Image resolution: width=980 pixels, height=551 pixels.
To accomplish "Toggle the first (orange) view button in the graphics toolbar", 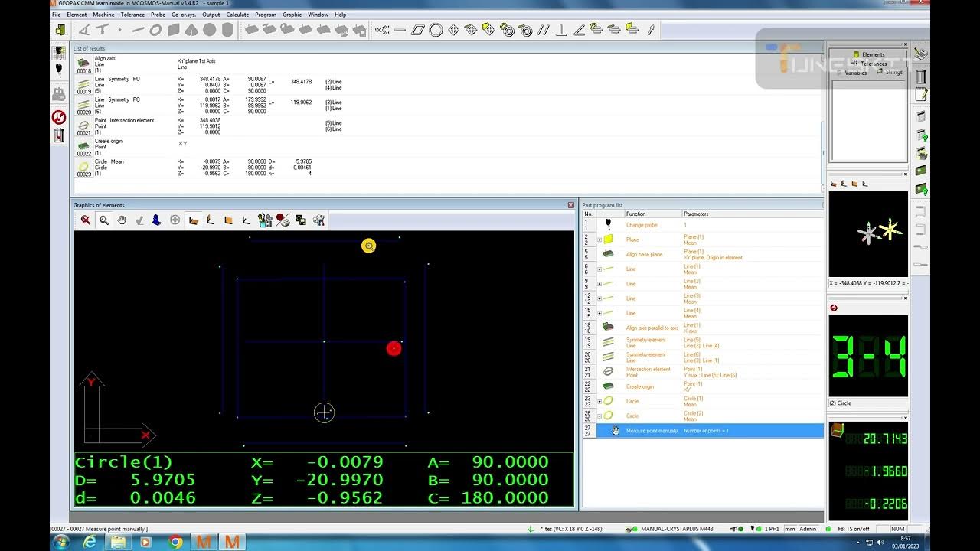I will tap(194, 220).
